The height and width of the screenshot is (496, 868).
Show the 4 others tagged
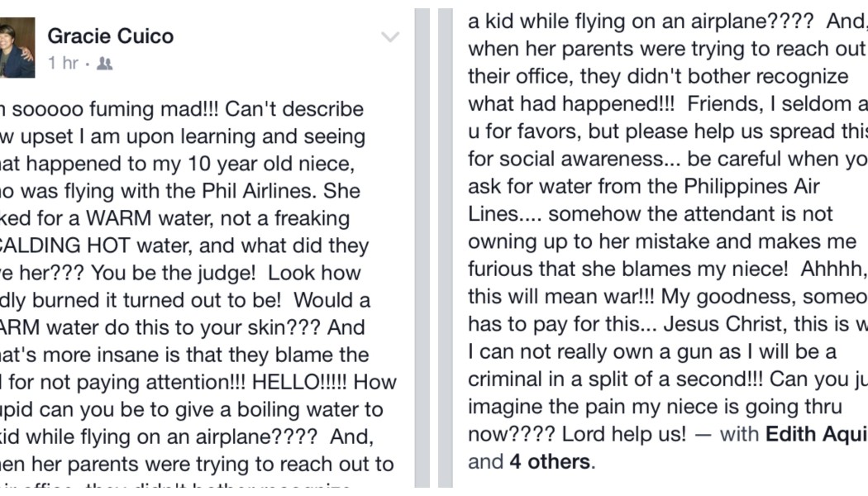click(x=550, y=461)
